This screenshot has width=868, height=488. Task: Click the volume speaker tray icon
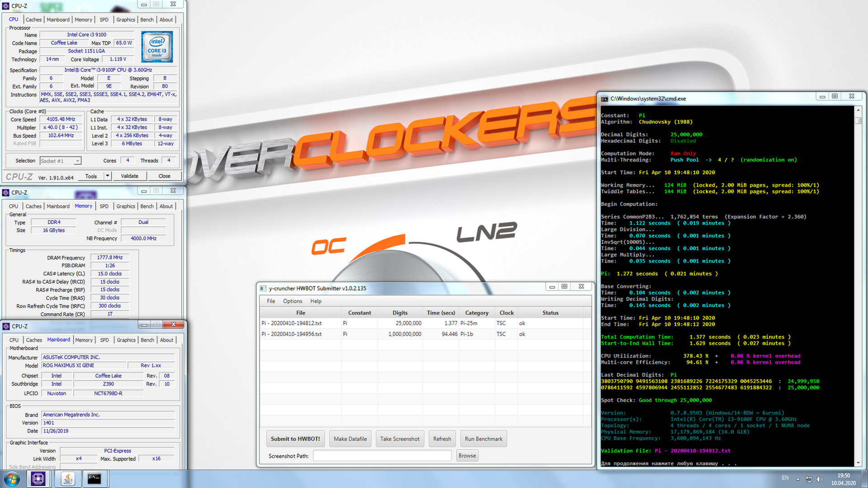pyautogui.click(x=820, y=479)
